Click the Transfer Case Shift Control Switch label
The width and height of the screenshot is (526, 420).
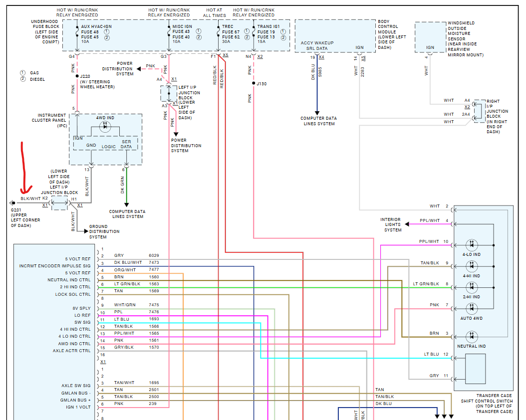pos(487,404)
